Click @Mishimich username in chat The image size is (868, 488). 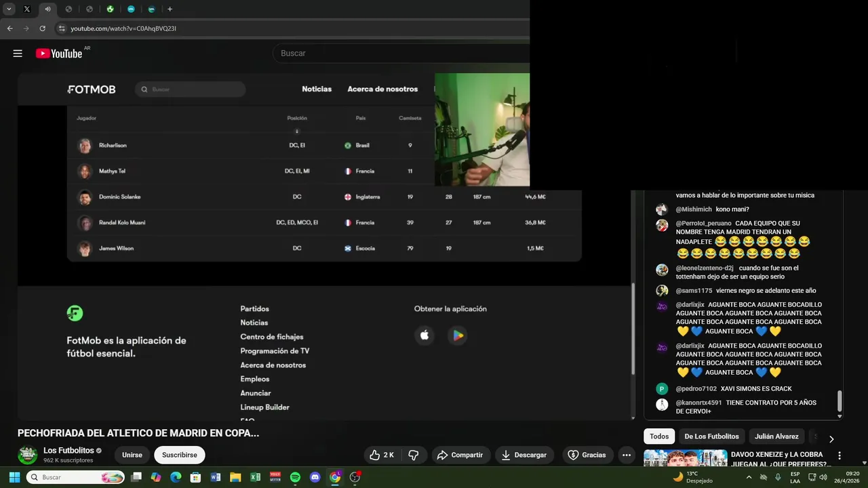click(x=694, y=209)
